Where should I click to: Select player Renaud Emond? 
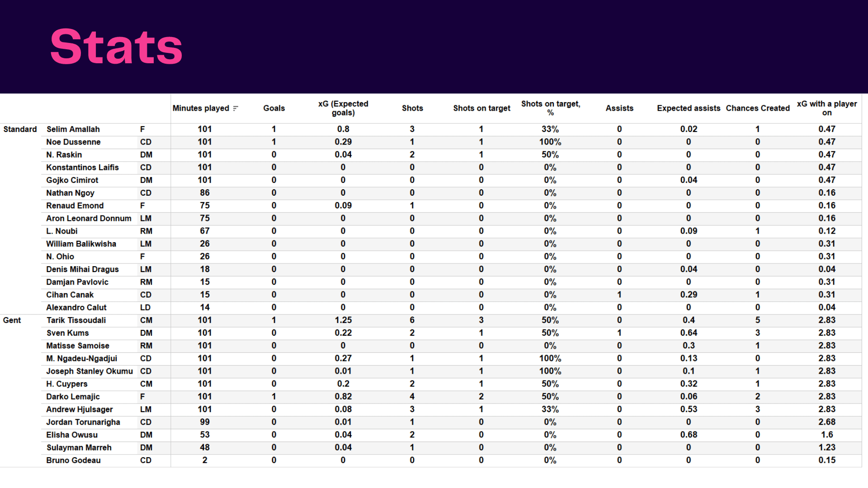click(x=75, y=206)
